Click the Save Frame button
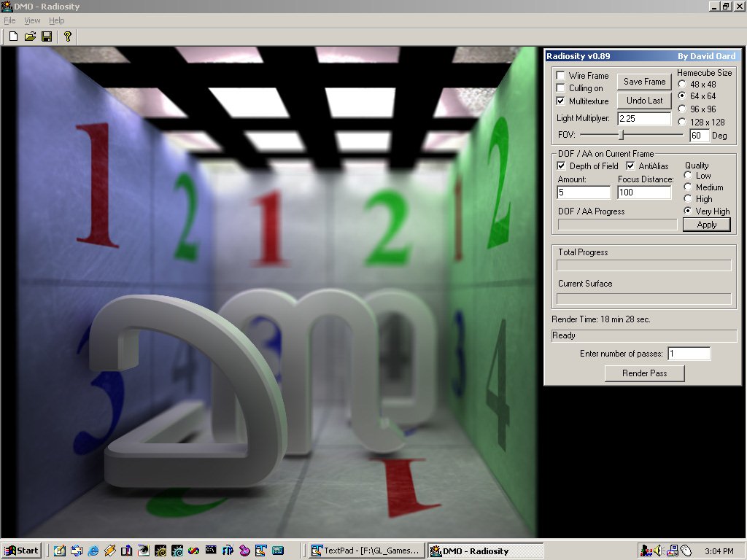747x560 pixels. coord(644,82)
